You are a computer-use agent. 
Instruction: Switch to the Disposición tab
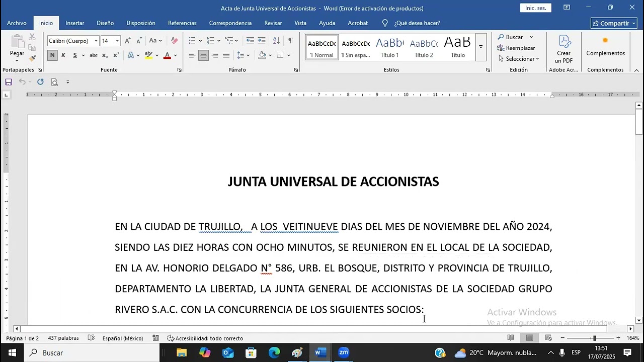[141, 23]
